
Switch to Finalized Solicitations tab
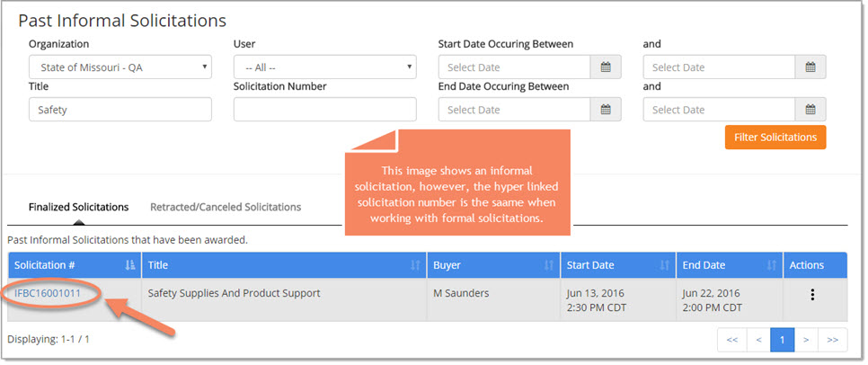78,207
